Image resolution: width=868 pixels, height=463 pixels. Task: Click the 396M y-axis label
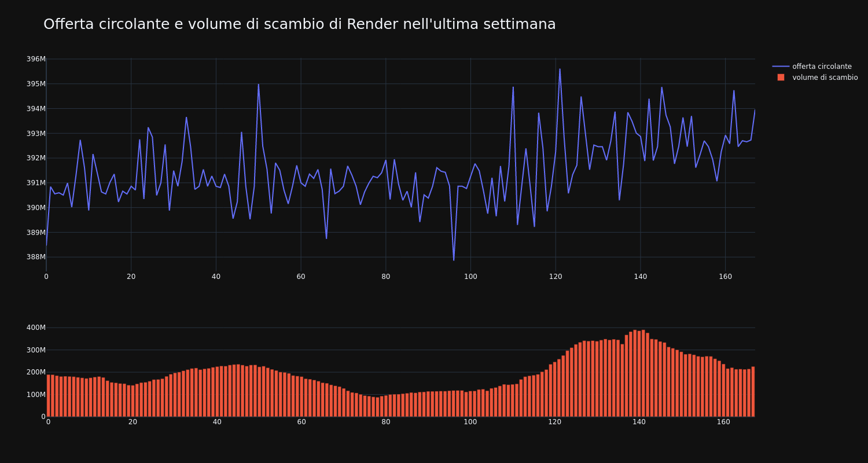[36, 59]
